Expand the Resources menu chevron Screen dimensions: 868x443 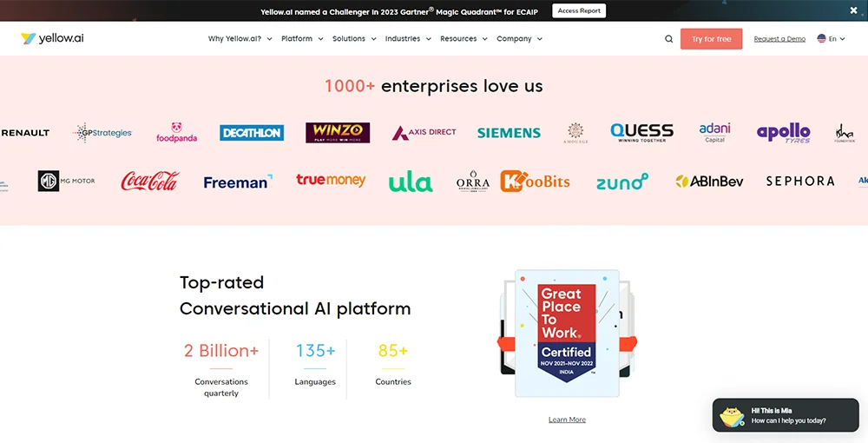(x=485, y=39)
